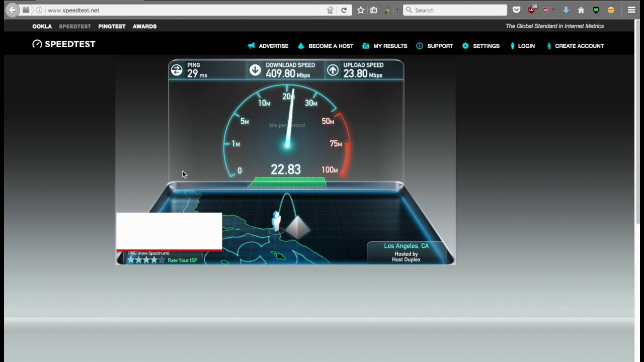Go back using the browser back arrow

pyautogui.click(x=12, y=10)
